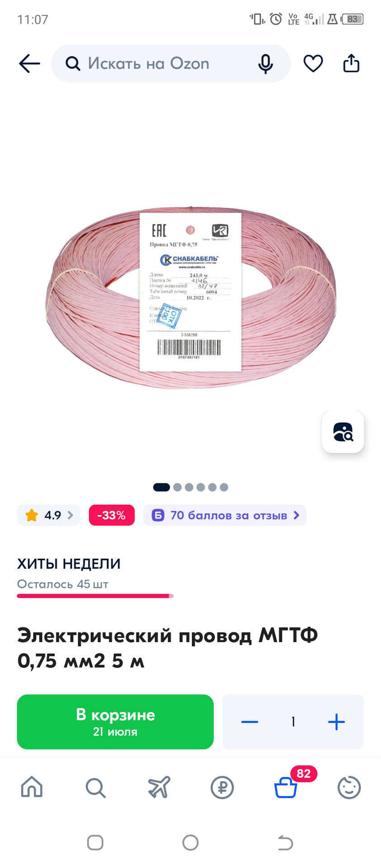Open the airplane travel tab icon

click(x=159, y=787)
